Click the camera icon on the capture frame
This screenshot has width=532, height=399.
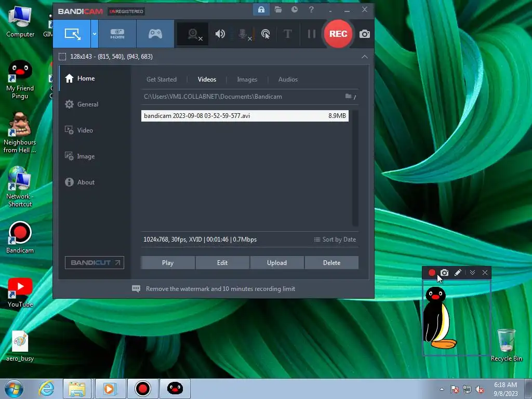(x=445, y=272)
